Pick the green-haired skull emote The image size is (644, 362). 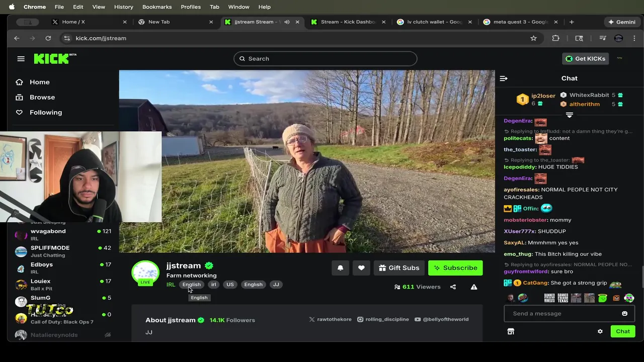tap(629, 298)
